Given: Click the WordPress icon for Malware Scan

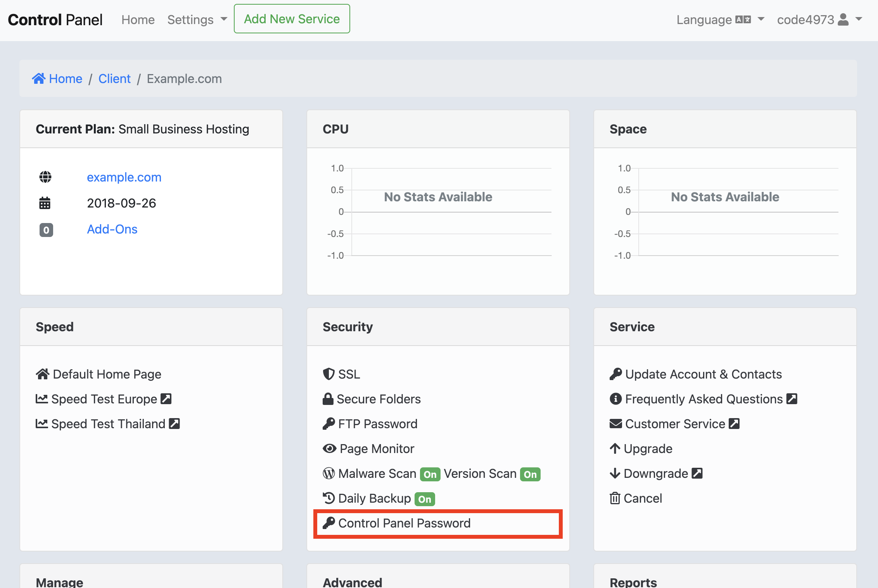Looking at the screenshot, I should [x=329, y=473].
